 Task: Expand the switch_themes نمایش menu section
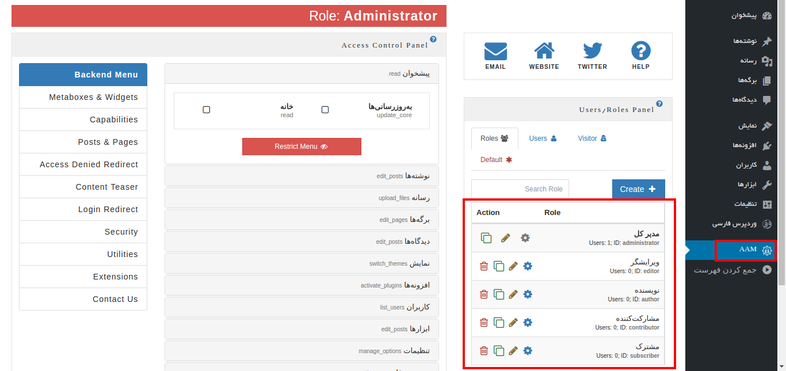coord(301,263)
